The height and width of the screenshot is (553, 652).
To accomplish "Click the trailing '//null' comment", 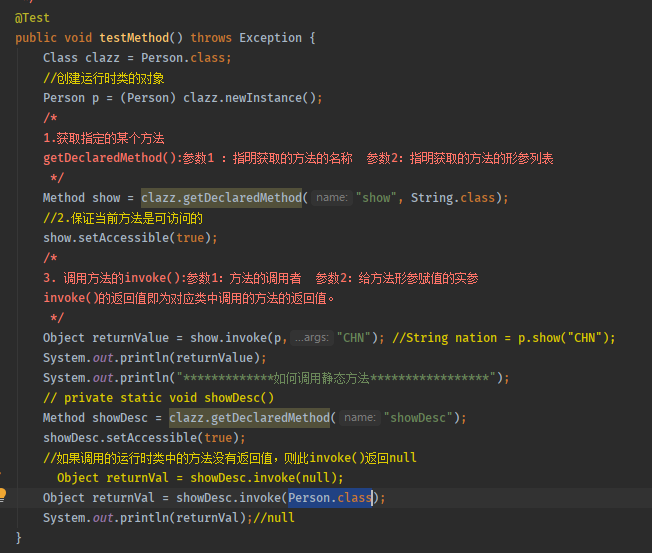I will point(274,518).
